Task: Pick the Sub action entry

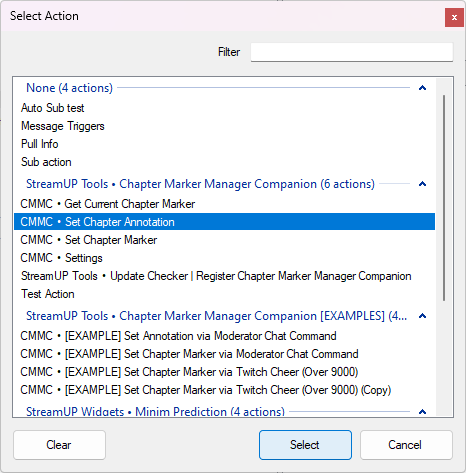Action: tap(224, 162)
